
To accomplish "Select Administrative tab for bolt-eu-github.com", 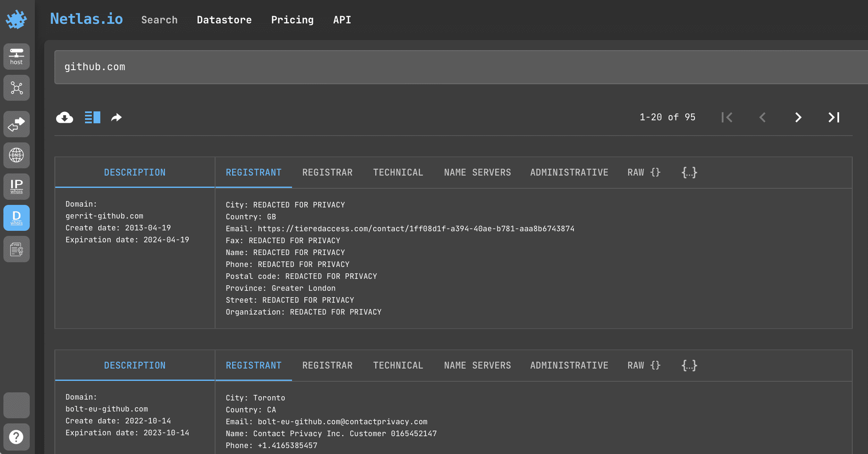I will (x=569, y=366).
